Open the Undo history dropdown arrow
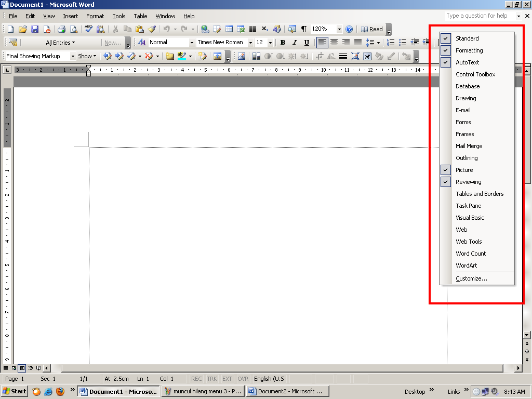 point(175,29)
